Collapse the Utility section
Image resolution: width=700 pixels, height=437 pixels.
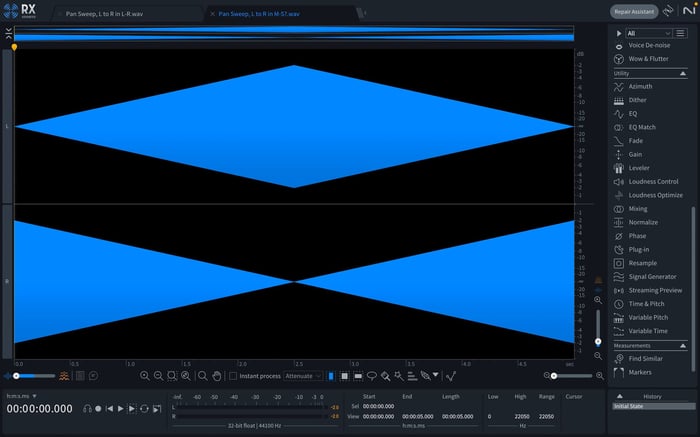pos(683,73)
